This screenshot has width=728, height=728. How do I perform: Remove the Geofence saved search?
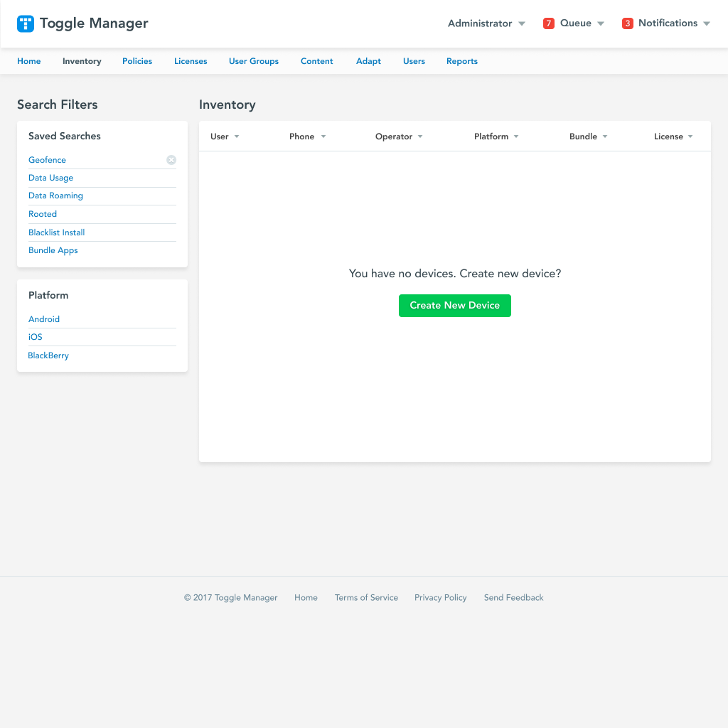coord(171,160)
